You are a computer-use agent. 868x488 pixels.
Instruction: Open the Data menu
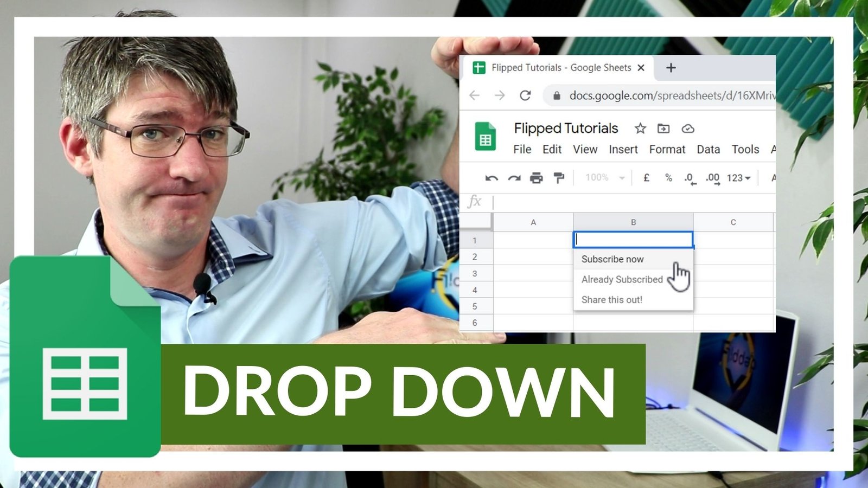(x=708, y=150)
